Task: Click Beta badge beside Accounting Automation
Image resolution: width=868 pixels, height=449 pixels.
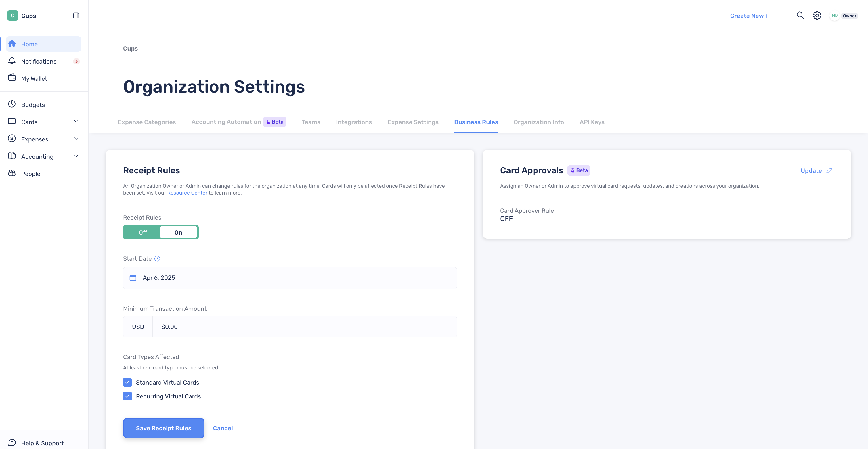Action: pos(275,122)
